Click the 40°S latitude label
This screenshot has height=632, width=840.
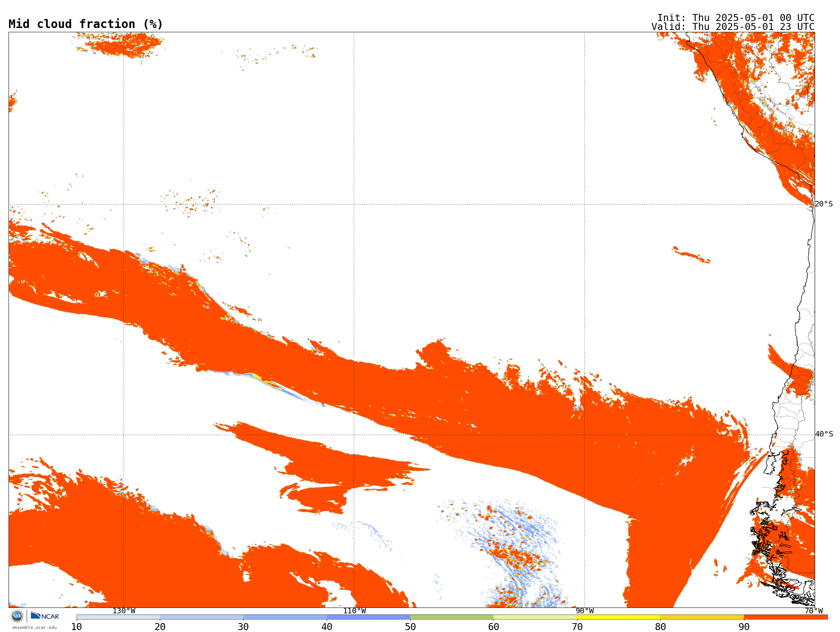click(824, 434)
